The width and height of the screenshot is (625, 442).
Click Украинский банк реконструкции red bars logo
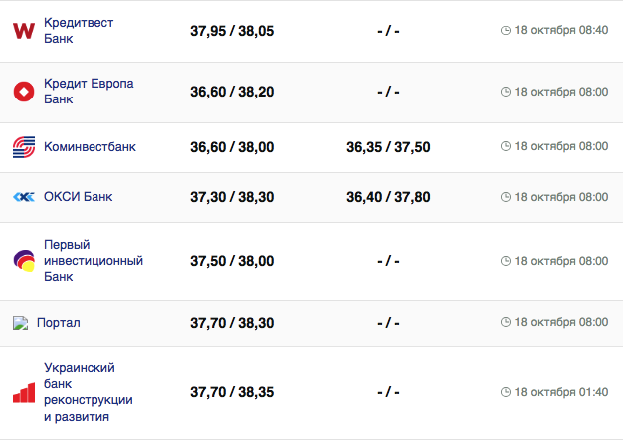point(24,392)
